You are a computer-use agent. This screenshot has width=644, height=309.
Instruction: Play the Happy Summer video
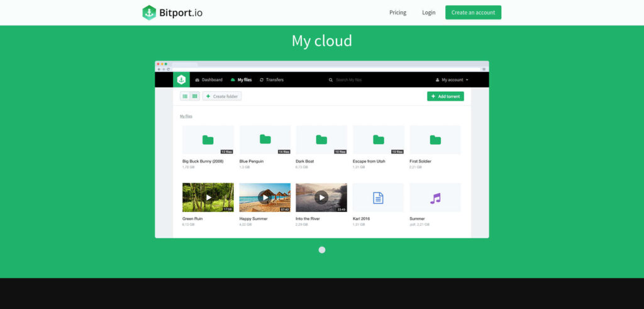(265, 198)
